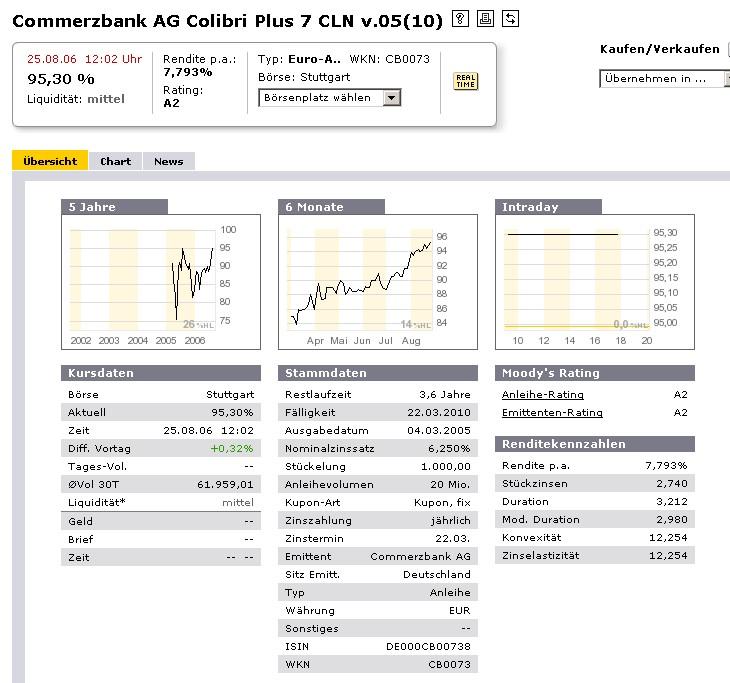Image resolution: width=730 pixels, height=683 pixels.
Task: Click the help question mark icon
Action: [460, 19]
